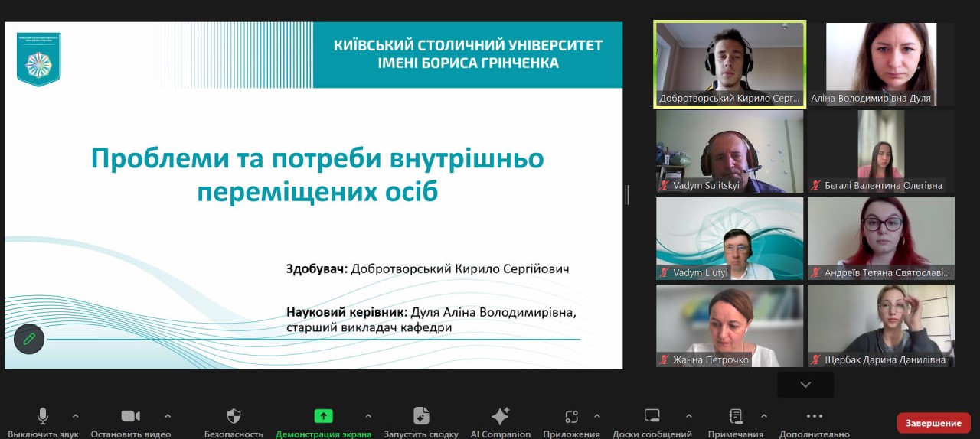
Task: Open the Дополнительно three-dots menu
Action: pos(815,416)
